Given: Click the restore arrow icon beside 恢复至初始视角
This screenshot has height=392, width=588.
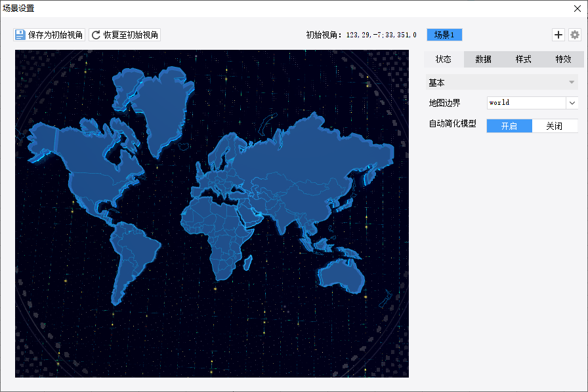Looking at the screenshot, I should pyautogui.click(x=96, y=35).
